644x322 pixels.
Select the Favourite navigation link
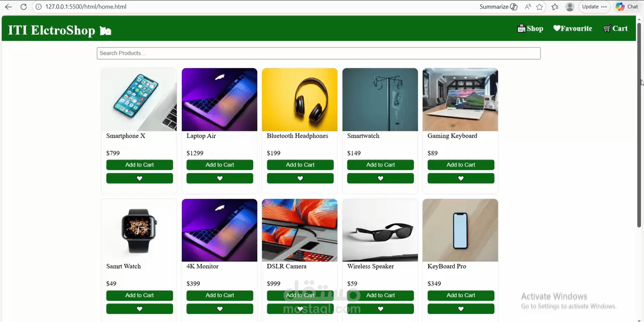point(576,29)
